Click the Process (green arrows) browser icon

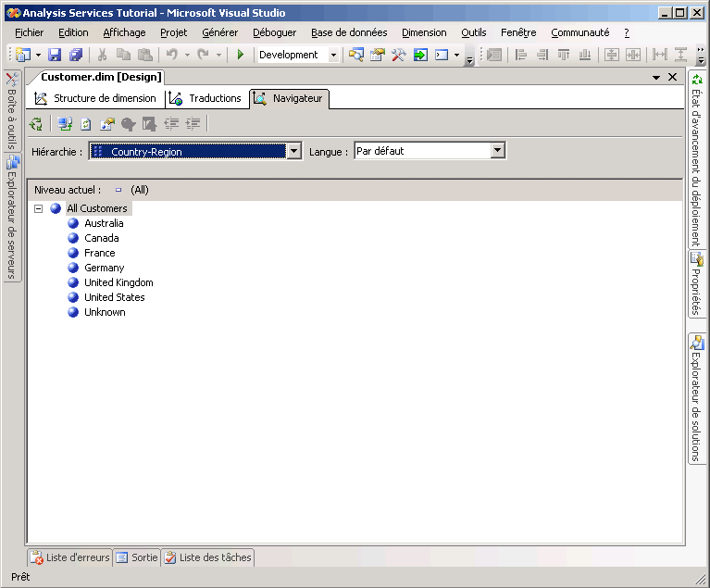click(36, 124)
